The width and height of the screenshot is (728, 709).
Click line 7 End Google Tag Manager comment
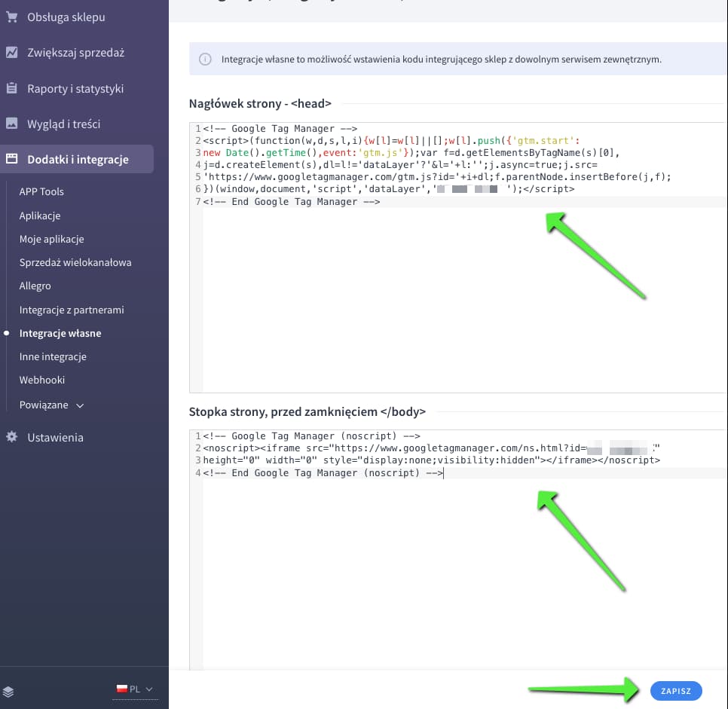[292, 201]
